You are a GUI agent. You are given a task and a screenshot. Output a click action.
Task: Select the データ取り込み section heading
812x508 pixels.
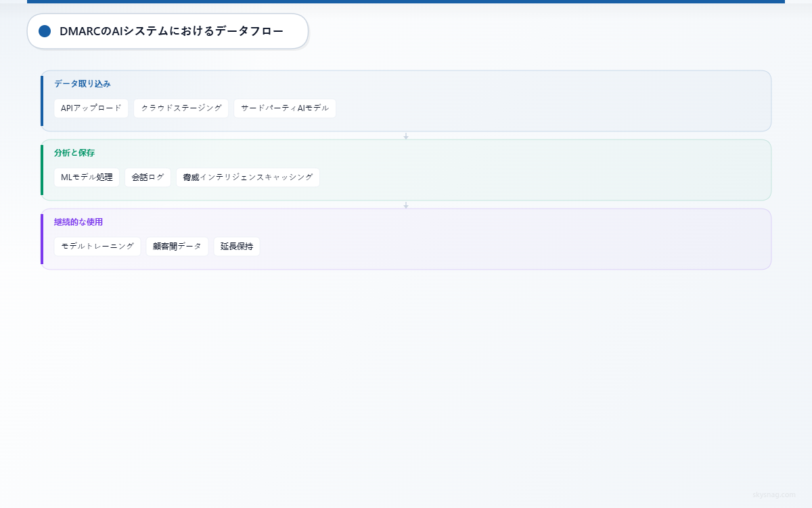(83, 84)
